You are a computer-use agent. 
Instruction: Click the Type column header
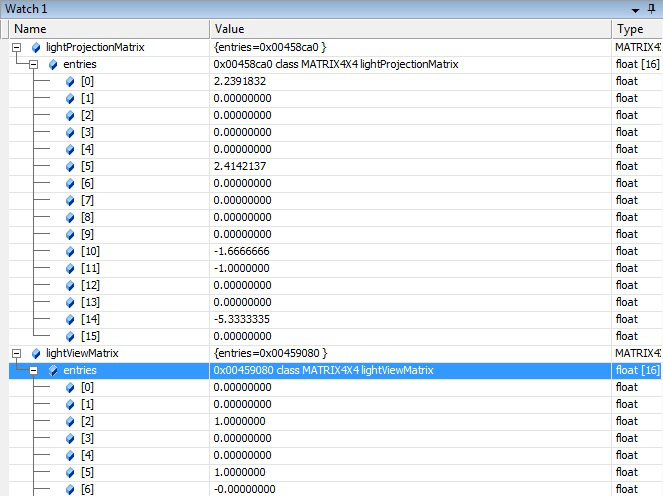pyautogui.click(x=636, y=29)
